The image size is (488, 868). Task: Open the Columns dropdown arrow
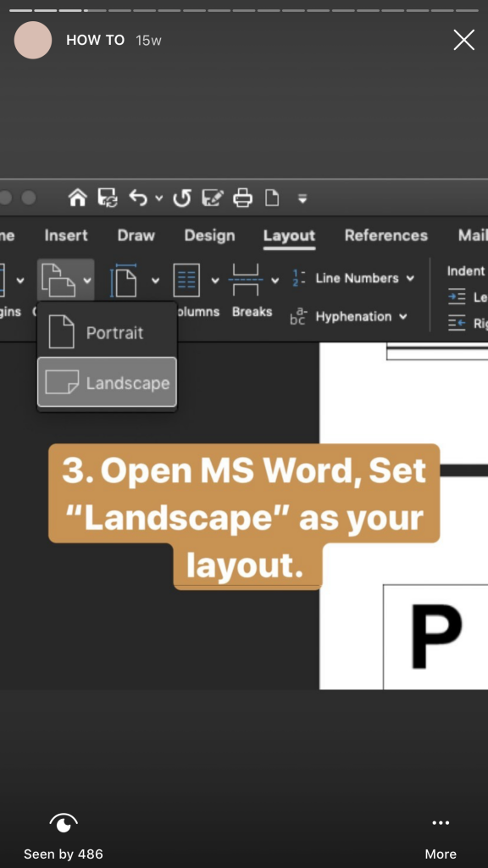point(215,280)
